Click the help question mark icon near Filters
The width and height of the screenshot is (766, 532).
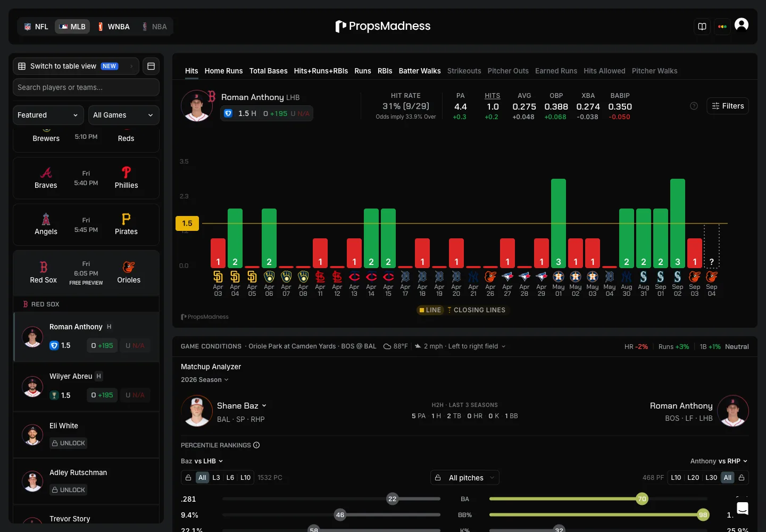pyautogui.click(x=694, y=106)
